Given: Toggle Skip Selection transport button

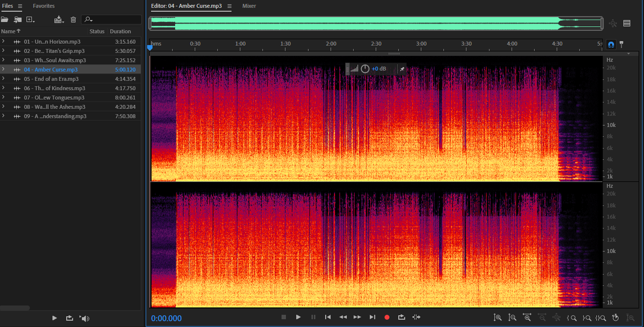Looking at the screenshot, I should [416, 317].
